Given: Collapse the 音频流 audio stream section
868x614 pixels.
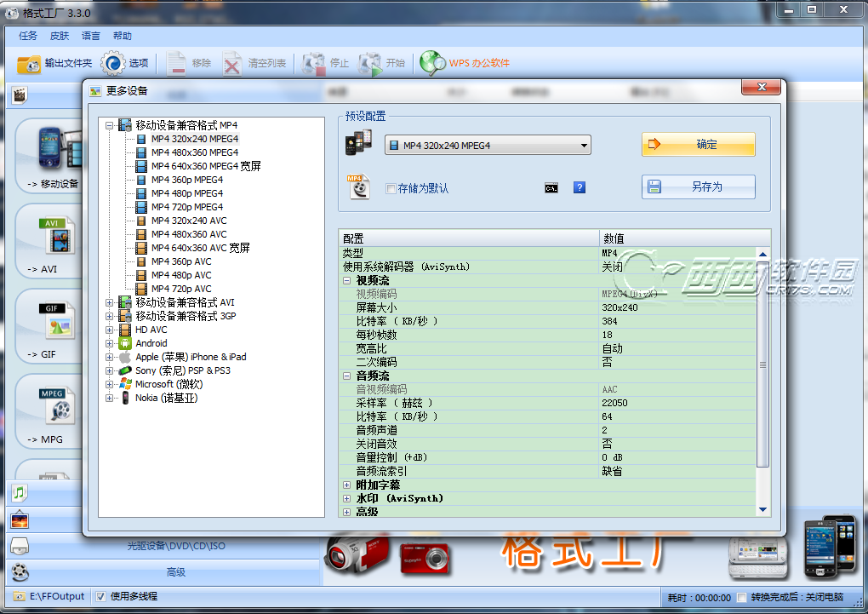Looking at the screenshot, I should (x=346, y=376).
